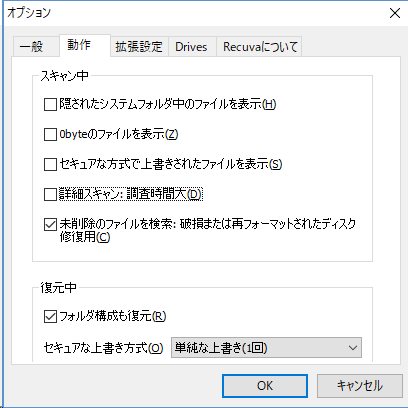The height and width of the screenshot is (408, 408).
Task: Go to the Drives tab
Action: [x=192, y=46]
